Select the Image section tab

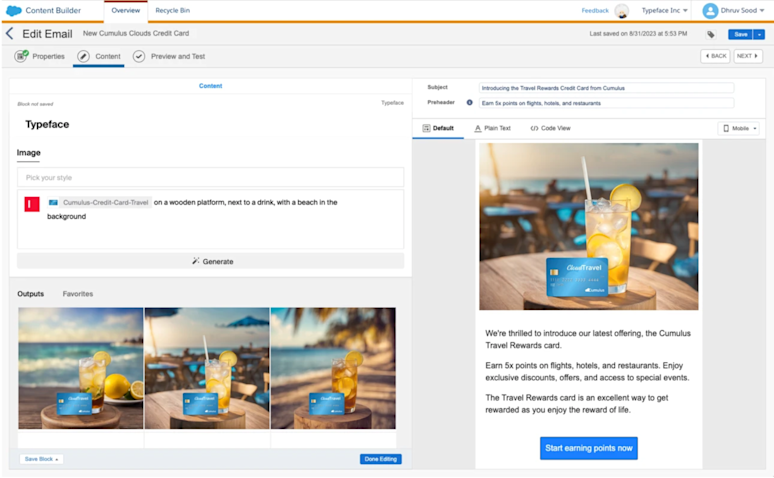[x=29, y=153]
